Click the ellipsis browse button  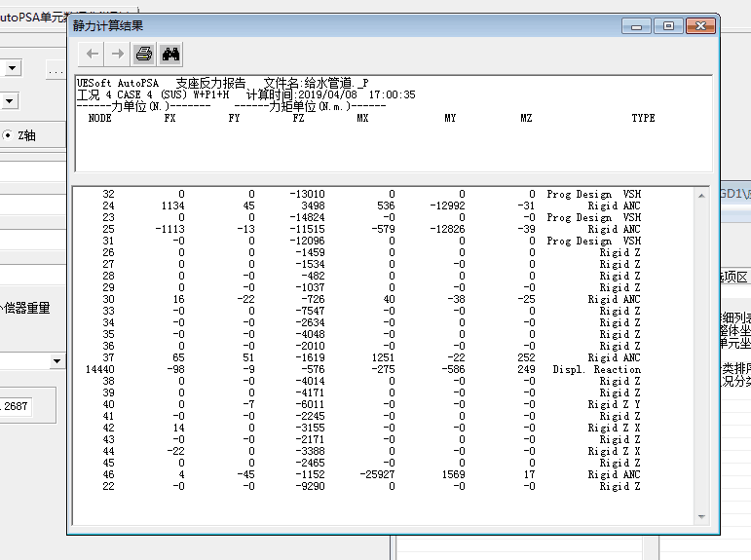(x=56, y=70)
